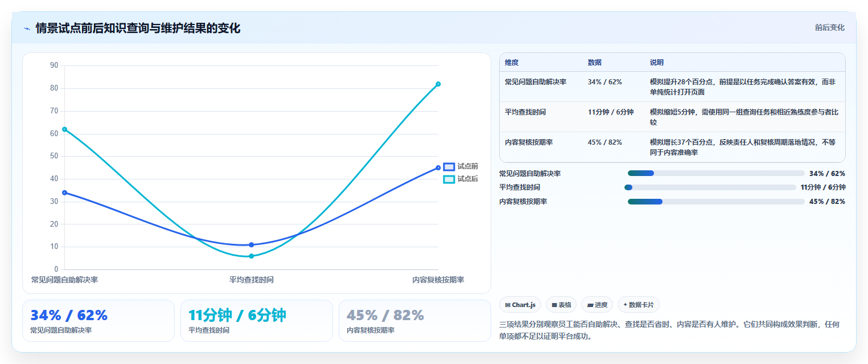Click the progress row label 平均查找时间
The width and height of the screenshot is (868, 364).
tap(520, 187)
